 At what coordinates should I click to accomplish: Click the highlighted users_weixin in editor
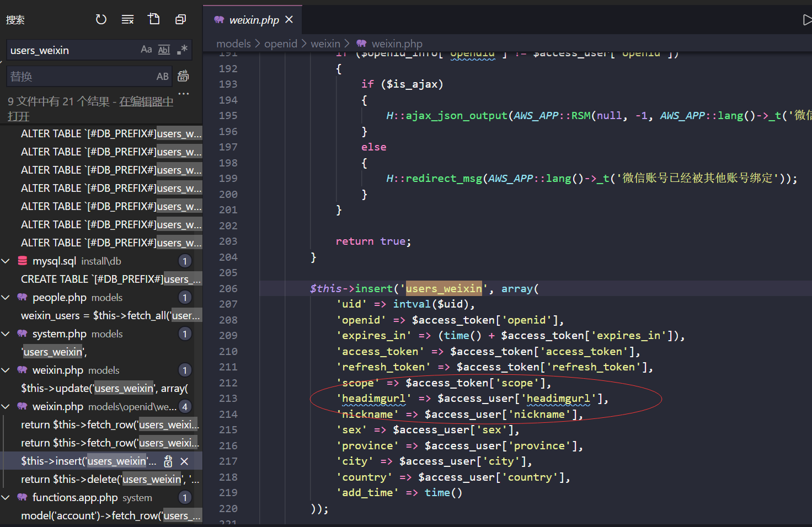444,288
